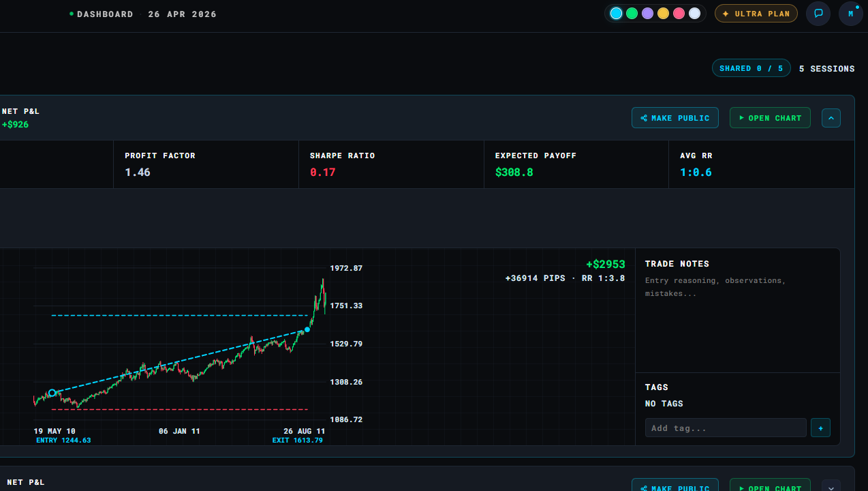The height and width of the screenshot is (491, 868).
Task: Click the 5 SESSIONS text
Action: [827, 69]
